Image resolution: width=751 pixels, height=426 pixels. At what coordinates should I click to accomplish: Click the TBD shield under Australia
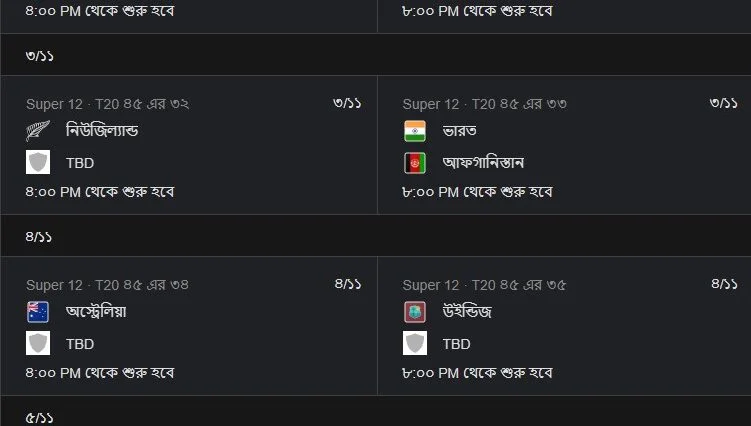[x=38, y=344]
